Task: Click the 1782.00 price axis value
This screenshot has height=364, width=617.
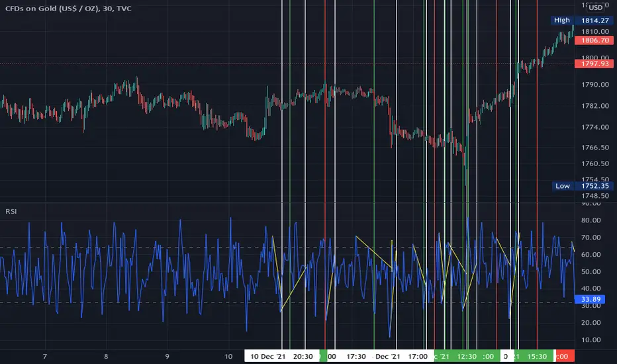Action: pyautogui.click(x=595, y=106)
